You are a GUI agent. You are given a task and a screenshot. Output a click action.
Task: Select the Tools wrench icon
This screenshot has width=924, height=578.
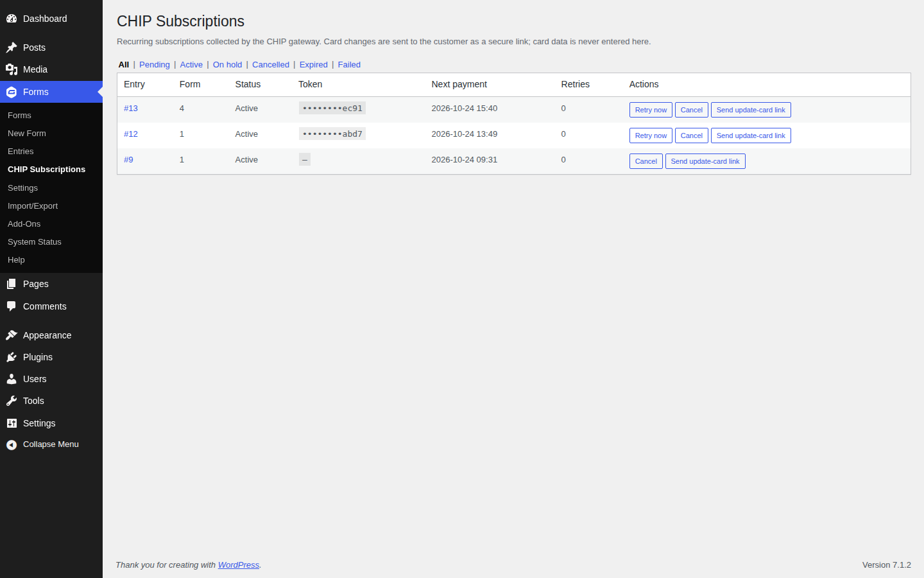click(x=12, y=401)
